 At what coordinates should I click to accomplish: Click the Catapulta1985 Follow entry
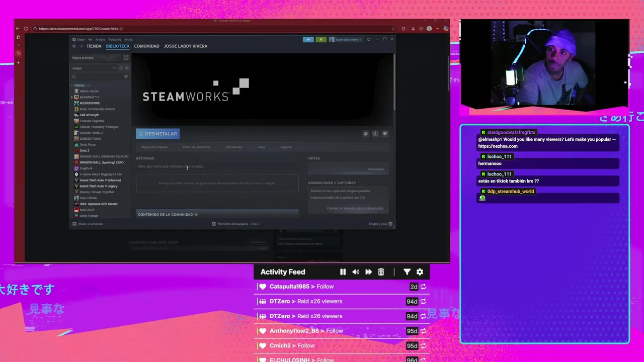click(x=342, y=287)
